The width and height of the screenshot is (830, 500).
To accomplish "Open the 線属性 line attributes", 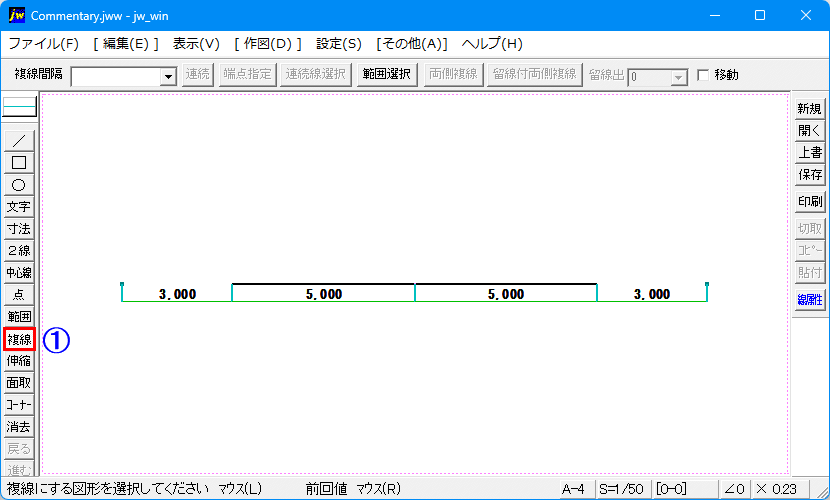I will point(809,300).
